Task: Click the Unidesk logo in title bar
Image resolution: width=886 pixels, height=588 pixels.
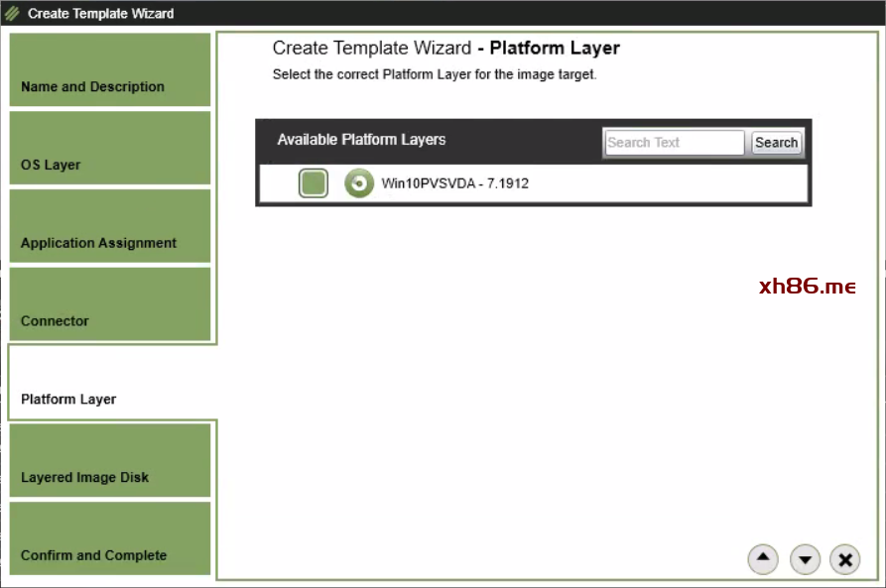Action: (12, 14)
